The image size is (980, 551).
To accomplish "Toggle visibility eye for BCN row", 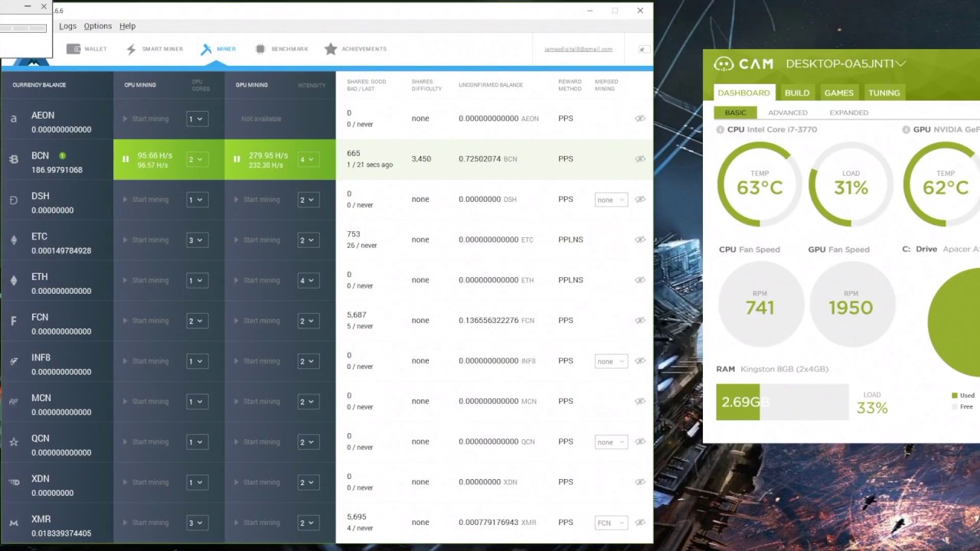I will (640, 159).
